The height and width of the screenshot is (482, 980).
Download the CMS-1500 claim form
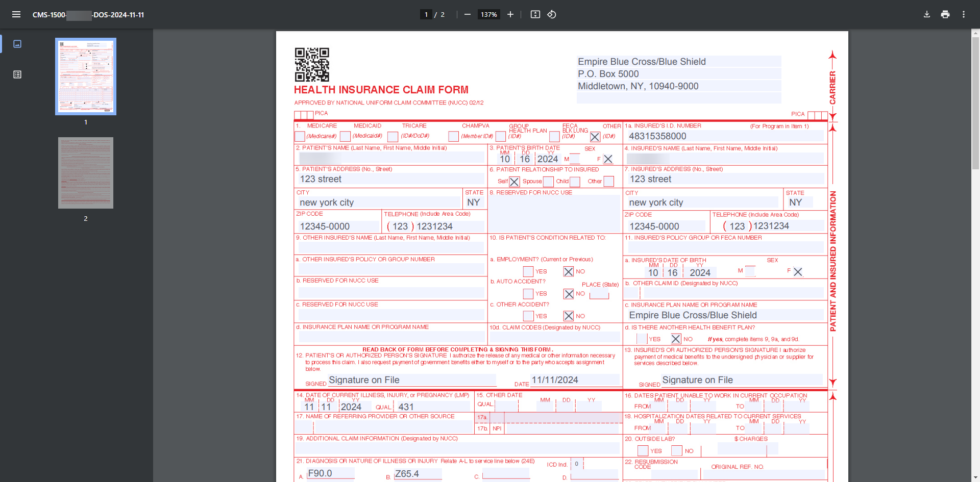(926, 14)
